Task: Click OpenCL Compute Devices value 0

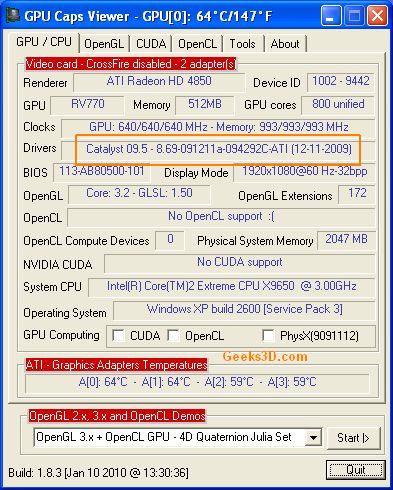Action: pyautogui.click(x=170, y=240)
